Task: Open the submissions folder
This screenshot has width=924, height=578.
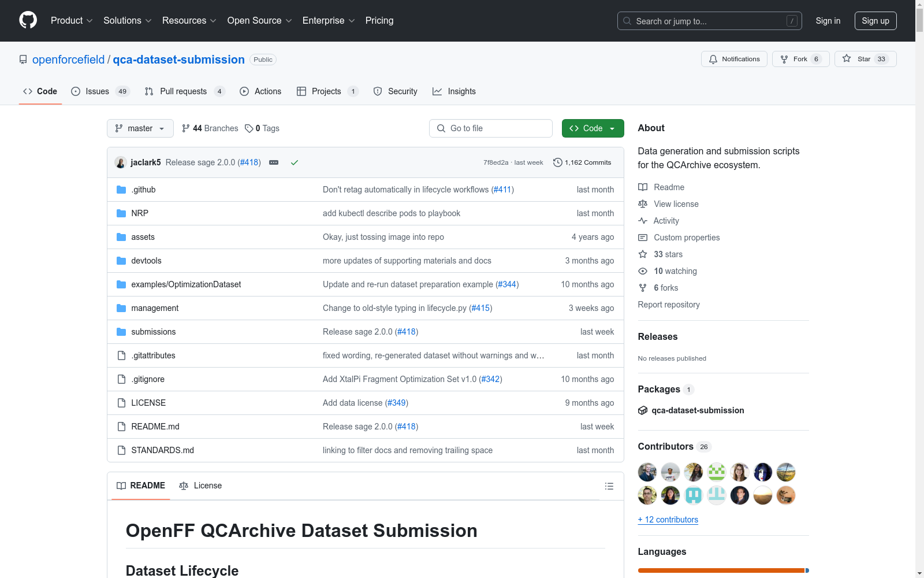Action: click(x=153, y=332)
